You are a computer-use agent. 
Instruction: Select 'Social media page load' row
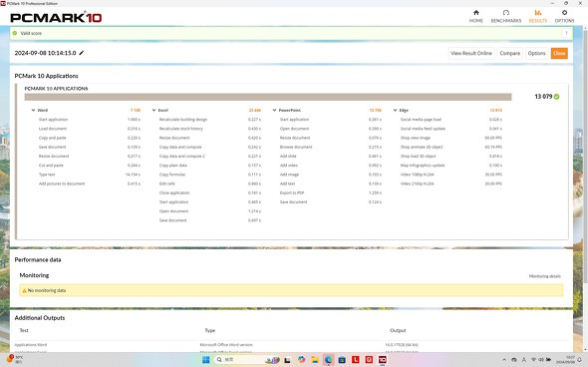pos(451,120)
